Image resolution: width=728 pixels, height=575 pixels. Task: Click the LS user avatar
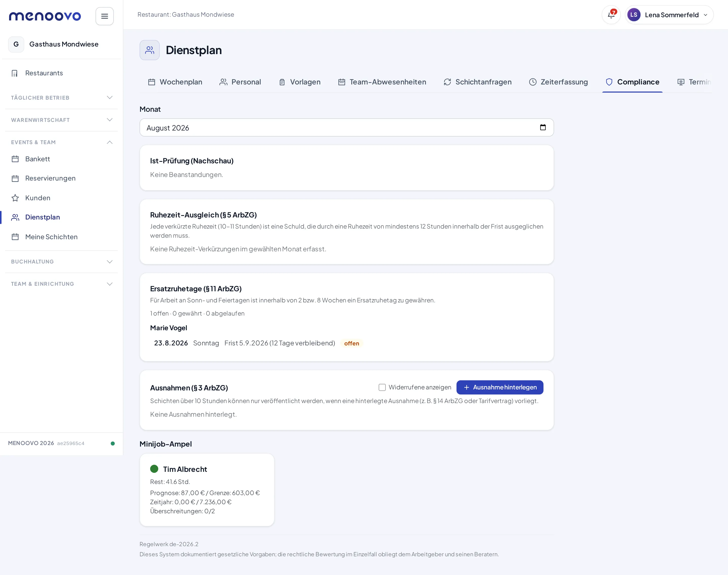click(634, 15)
